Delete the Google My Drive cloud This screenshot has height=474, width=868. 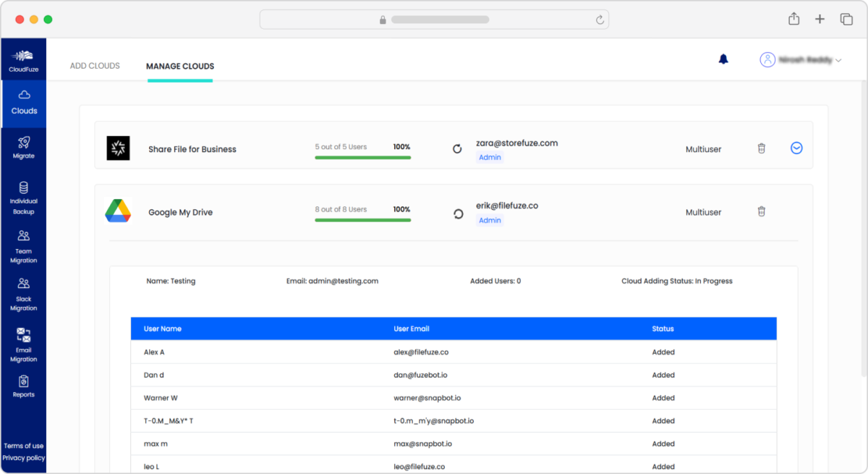coord(761,211)
